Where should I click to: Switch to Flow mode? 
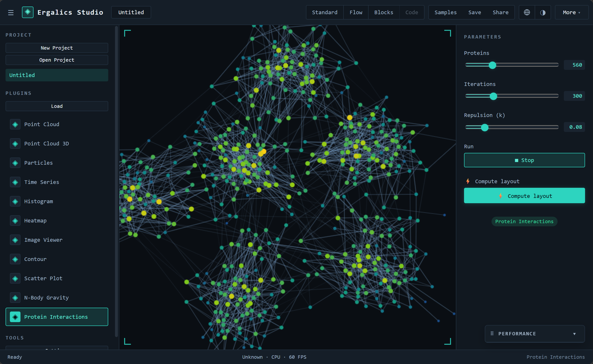pyautogui.click(x=356, y=12)
